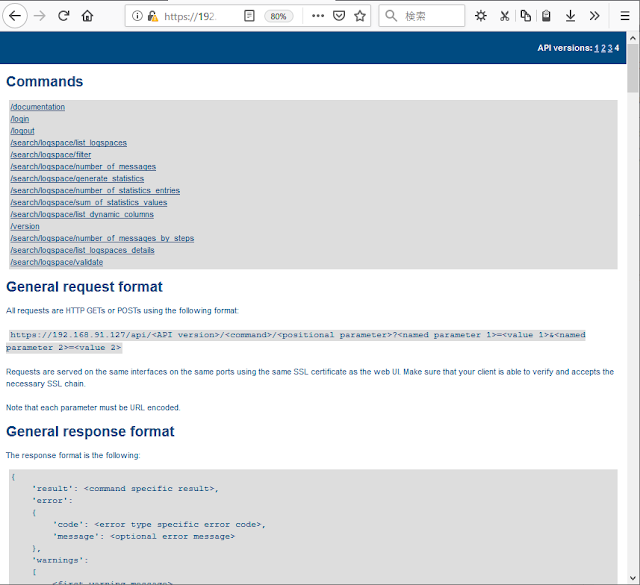
Task: Click the General request format heading
Action: pos(84,287)
